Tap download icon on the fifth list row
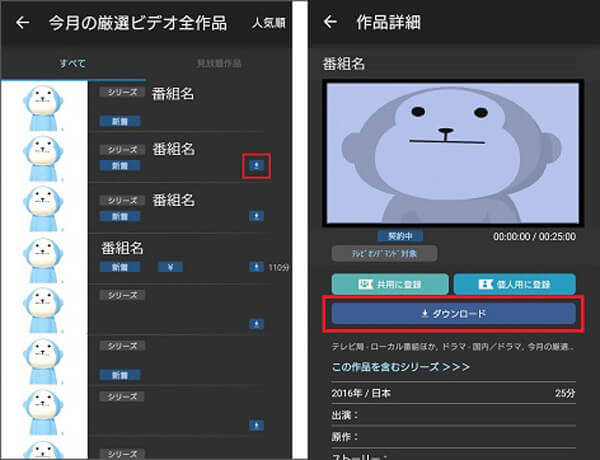The image size is (600, 460). tap(258, 322)
